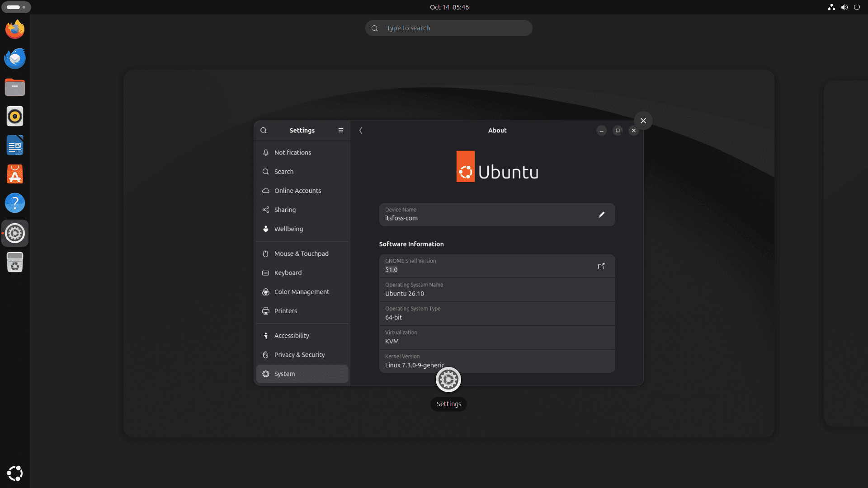Click the volume icon in top bar

tap(844, 7)
